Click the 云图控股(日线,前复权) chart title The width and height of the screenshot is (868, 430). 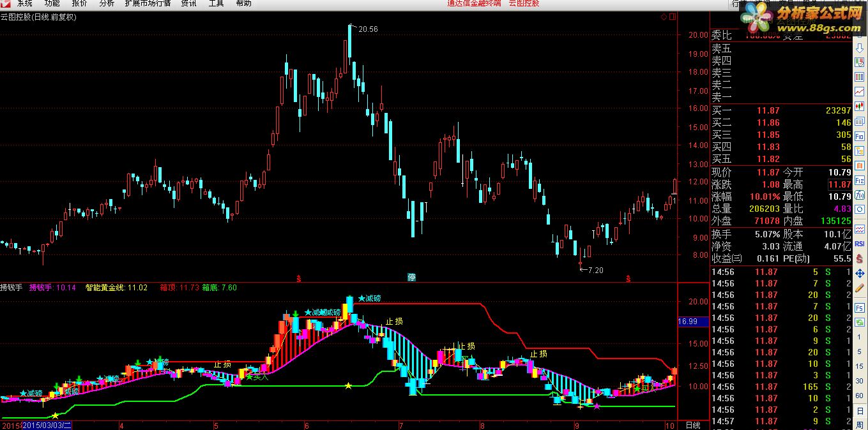coord(39,17)
